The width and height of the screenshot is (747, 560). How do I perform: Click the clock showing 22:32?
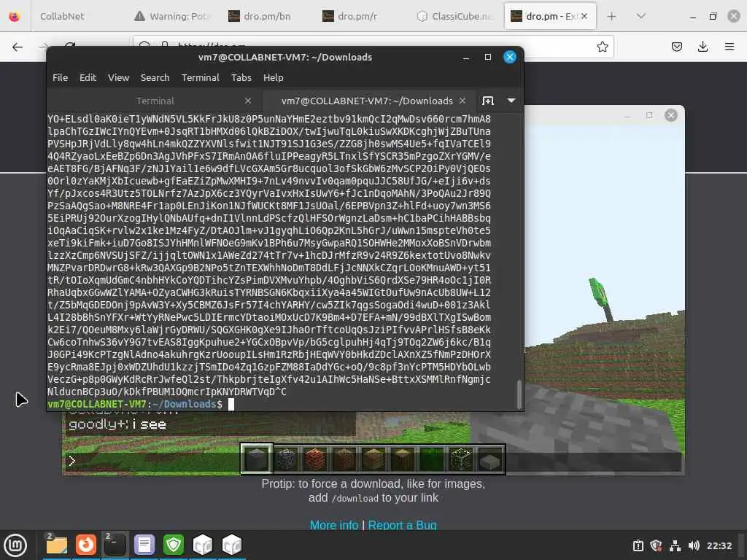pos(719,545)
